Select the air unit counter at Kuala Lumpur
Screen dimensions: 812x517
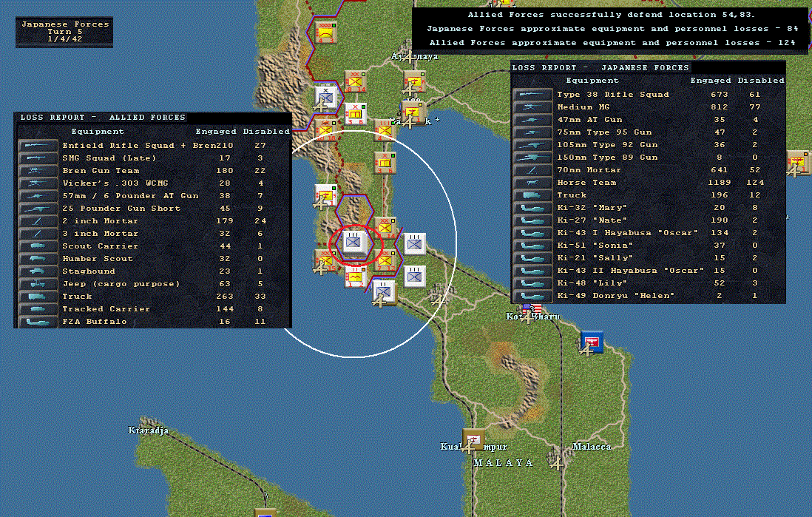pos(473,440)
